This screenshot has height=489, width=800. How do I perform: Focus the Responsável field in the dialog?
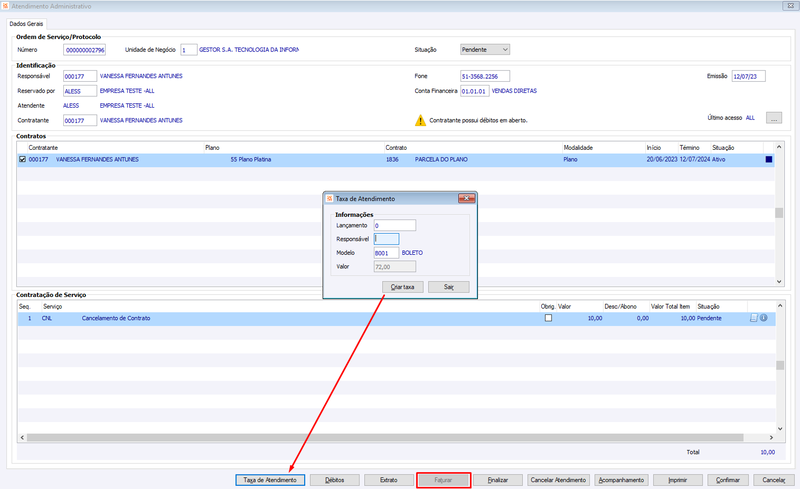pos(386,239)
